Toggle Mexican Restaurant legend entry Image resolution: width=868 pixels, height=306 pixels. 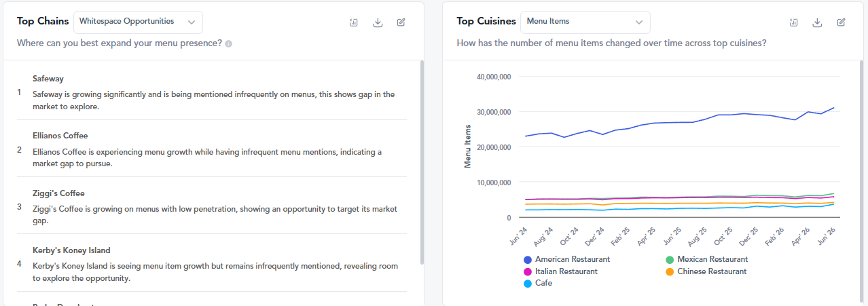[706, 259]
